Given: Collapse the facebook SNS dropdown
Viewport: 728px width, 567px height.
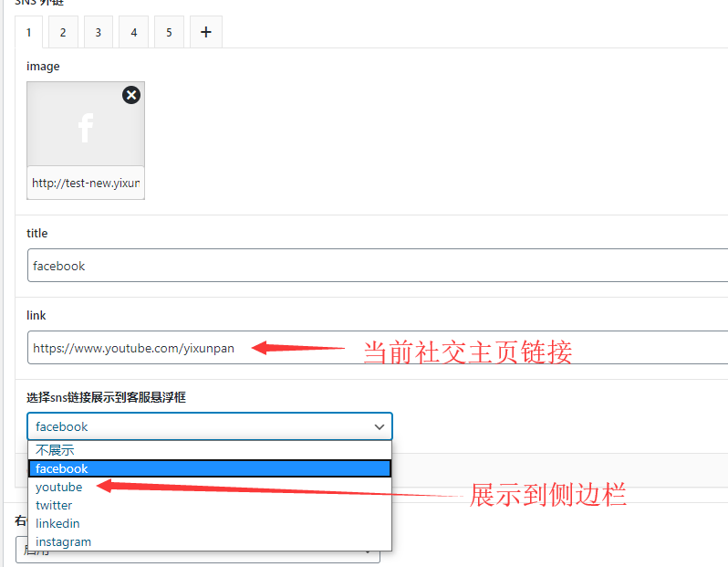Looking at the screenshot, I should click(210, 426).
